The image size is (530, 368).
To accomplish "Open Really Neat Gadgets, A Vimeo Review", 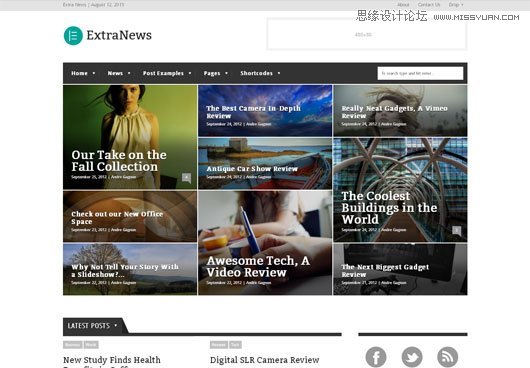I will [x=394, y=112].
